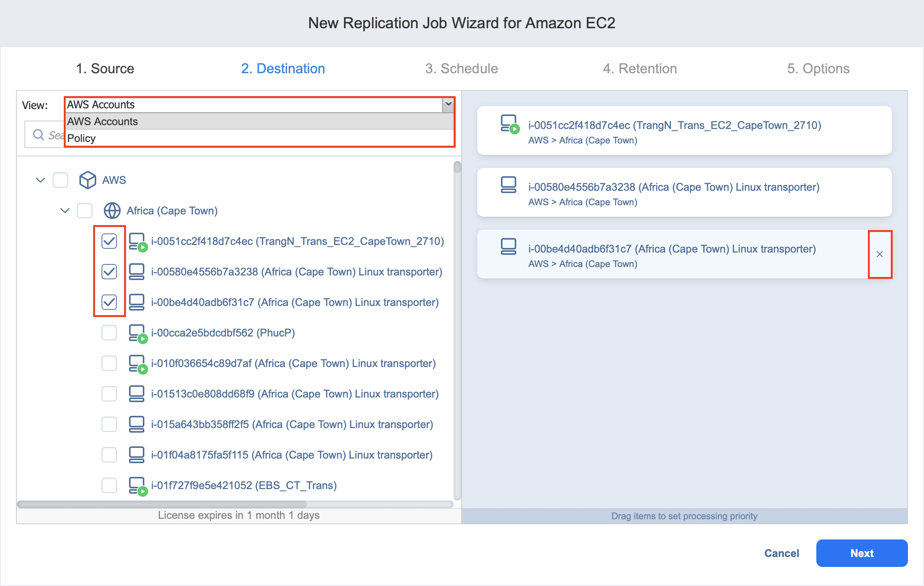Click the View dropdown arrow
Viewport: 924px width, 586px height.
click(448, 104)
